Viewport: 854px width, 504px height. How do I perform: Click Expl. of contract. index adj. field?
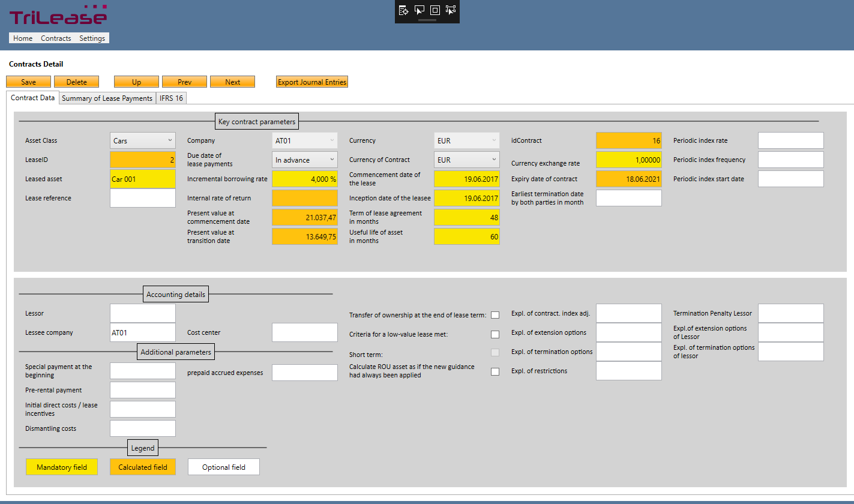629,313
